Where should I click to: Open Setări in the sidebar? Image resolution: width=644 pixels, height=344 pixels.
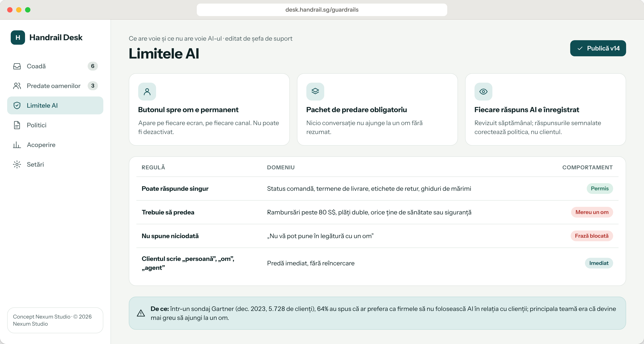[55, 164]
